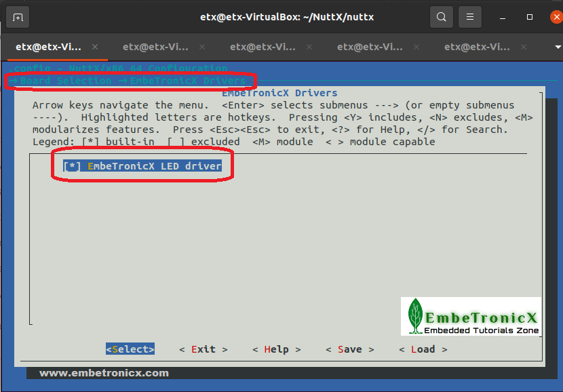This screenshot has width=563, height=392.
Task: Switch to the third terminal tab
Action: (263, 47)
